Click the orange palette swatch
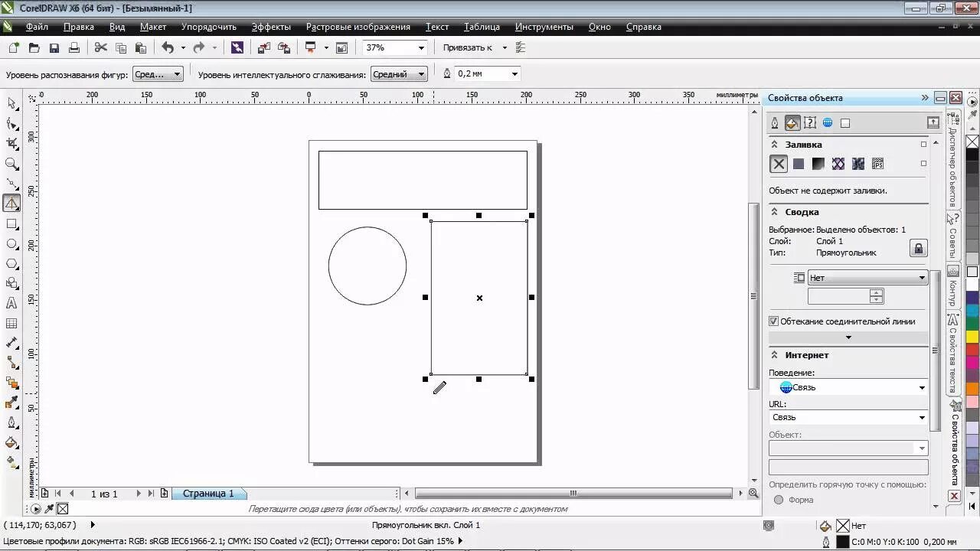The width and height of the screenshot is (980, 551). tap(972, 389)
